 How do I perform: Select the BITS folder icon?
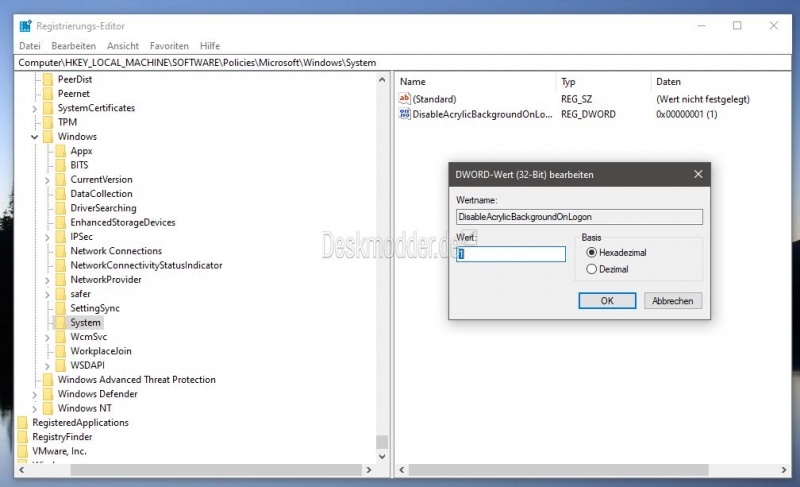[61, 165]
